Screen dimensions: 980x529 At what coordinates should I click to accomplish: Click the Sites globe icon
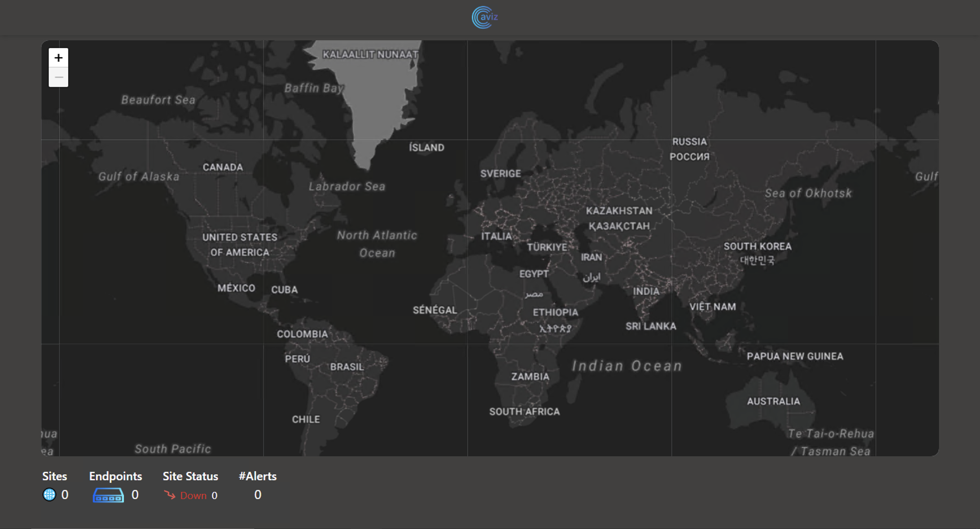[x=49, y=495]
